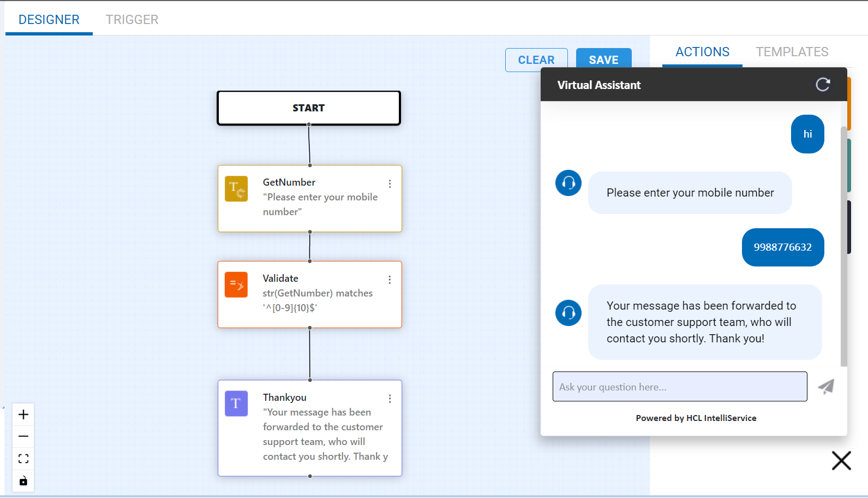Click the chat window scrollbar
868x498 pixels.
click(844, 246)
